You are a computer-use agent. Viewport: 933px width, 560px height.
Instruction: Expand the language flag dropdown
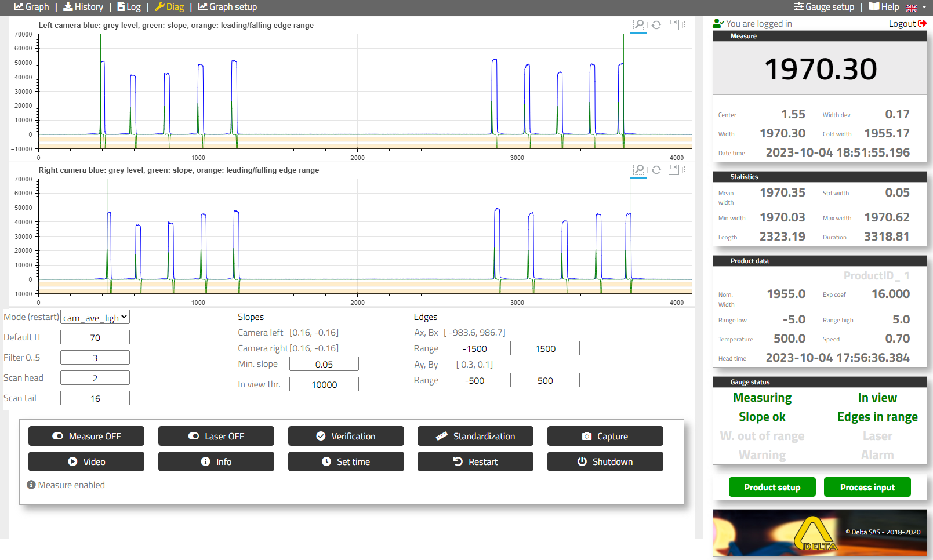[x=916, y=8]
